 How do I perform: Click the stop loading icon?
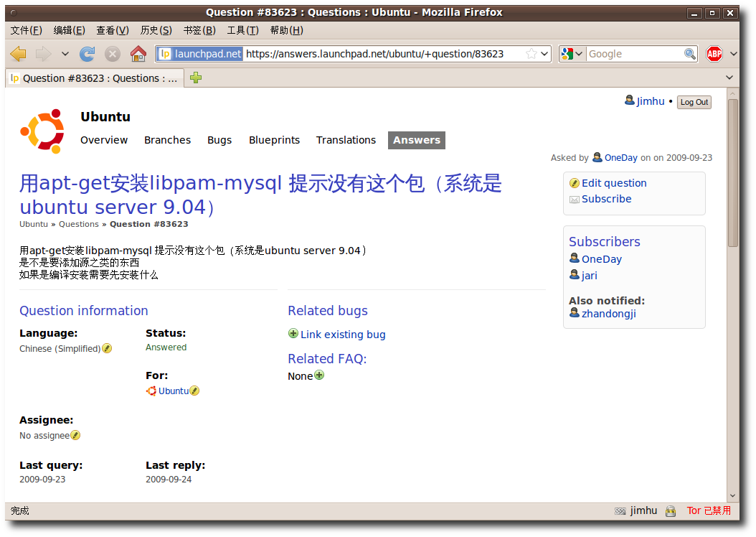point(113,54)
